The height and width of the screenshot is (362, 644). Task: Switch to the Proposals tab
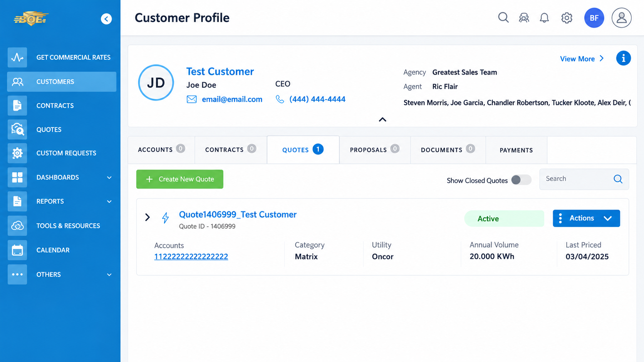click(375, 150)
